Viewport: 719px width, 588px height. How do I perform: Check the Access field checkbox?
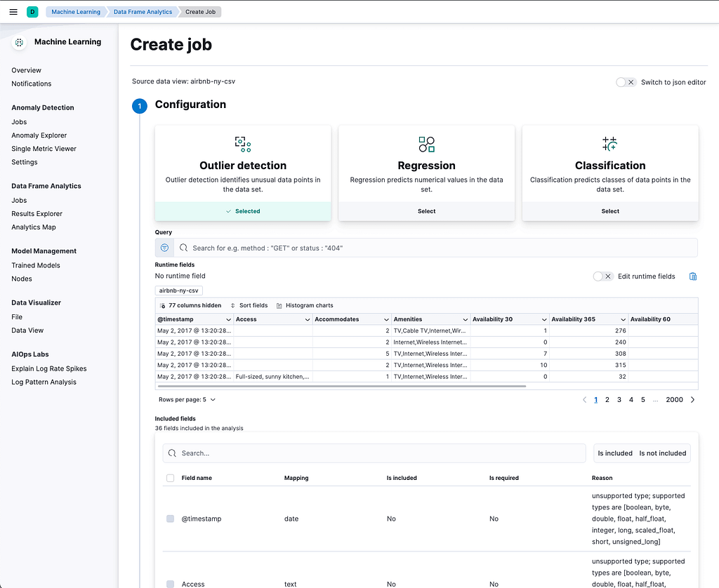(x=170, y=584)
